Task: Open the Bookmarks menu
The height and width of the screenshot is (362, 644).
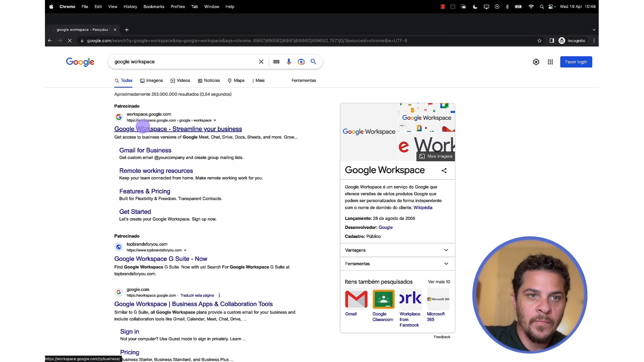Action: click(154, 6)
